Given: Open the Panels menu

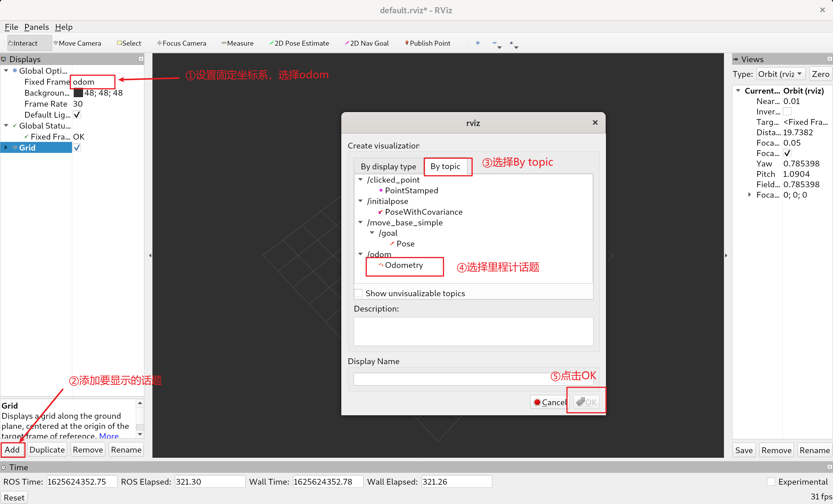Looking at the screenshot, I should (x=36, y=27).
